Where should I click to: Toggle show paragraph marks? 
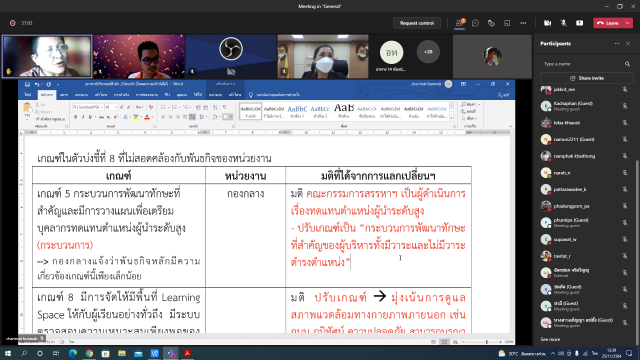[224, 107]
